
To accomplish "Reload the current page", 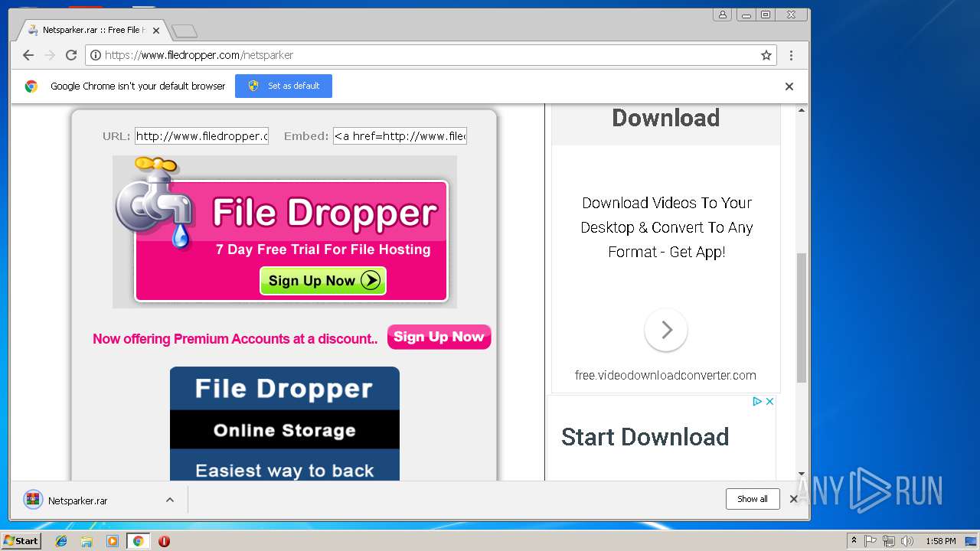I will 71,55.
